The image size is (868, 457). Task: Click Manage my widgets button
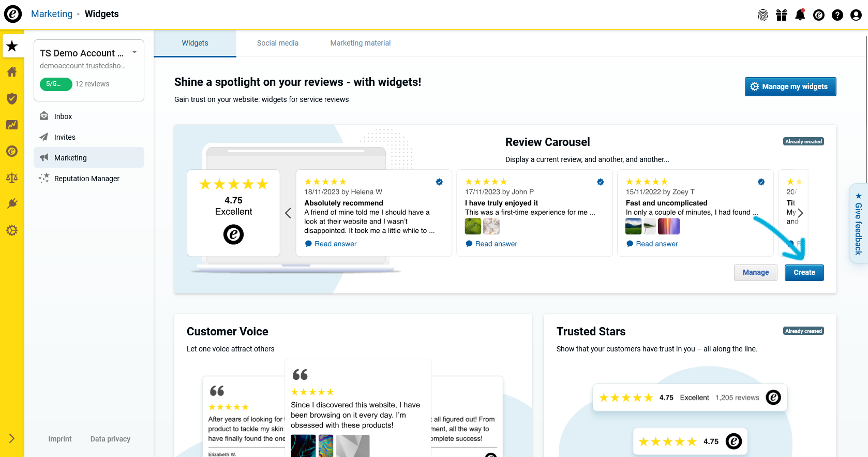point(790,86)
